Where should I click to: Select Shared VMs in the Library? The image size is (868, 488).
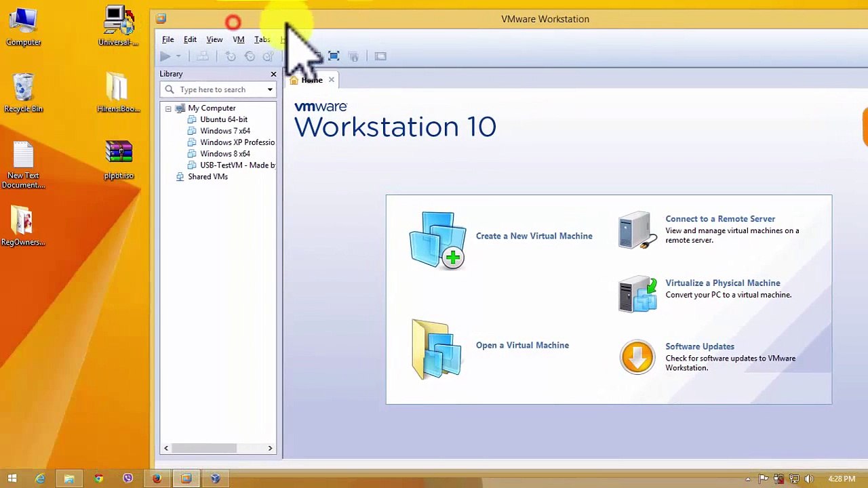point(208,177)
